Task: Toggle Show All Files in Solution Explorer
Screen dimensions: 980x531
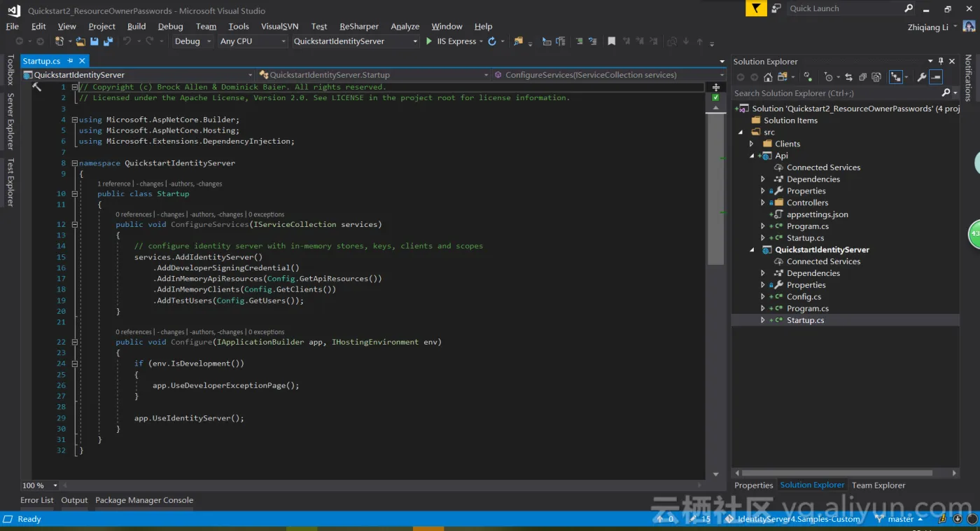Action: tap(876, 77)
